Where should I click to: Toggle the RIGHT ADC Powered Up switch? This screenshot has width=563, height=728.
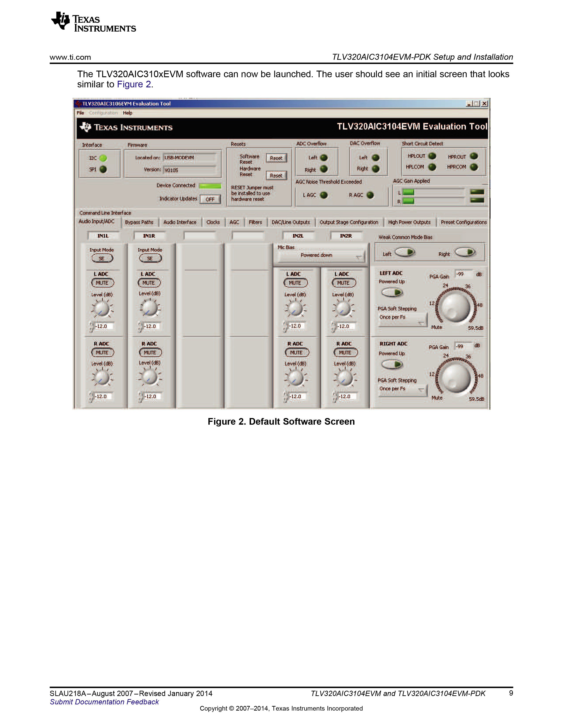pyautogui.click(x=392, y=364)
